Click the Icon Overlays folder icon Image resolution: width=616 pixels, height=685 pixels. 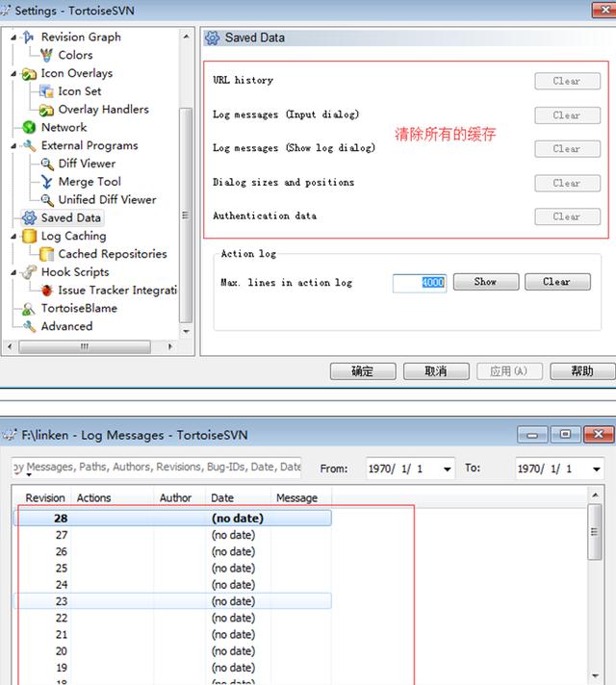point(29,74)
